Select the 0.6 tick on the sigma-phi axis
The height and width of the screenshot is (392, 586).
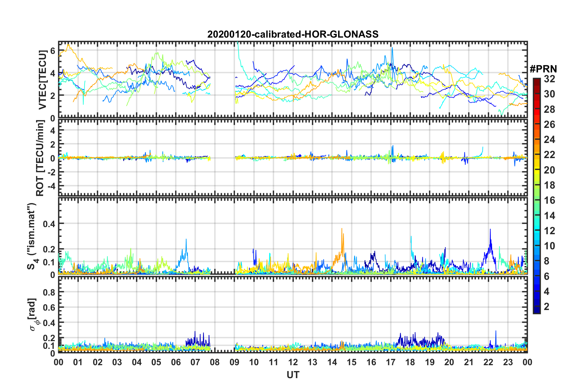click(50, 308)
